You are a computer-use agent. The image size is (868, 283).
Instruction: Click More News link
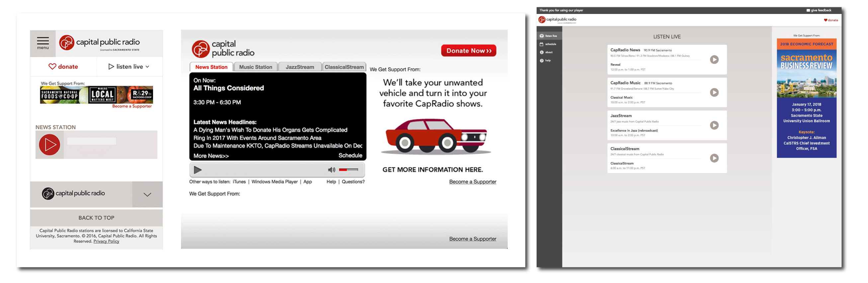click(211, 156)
